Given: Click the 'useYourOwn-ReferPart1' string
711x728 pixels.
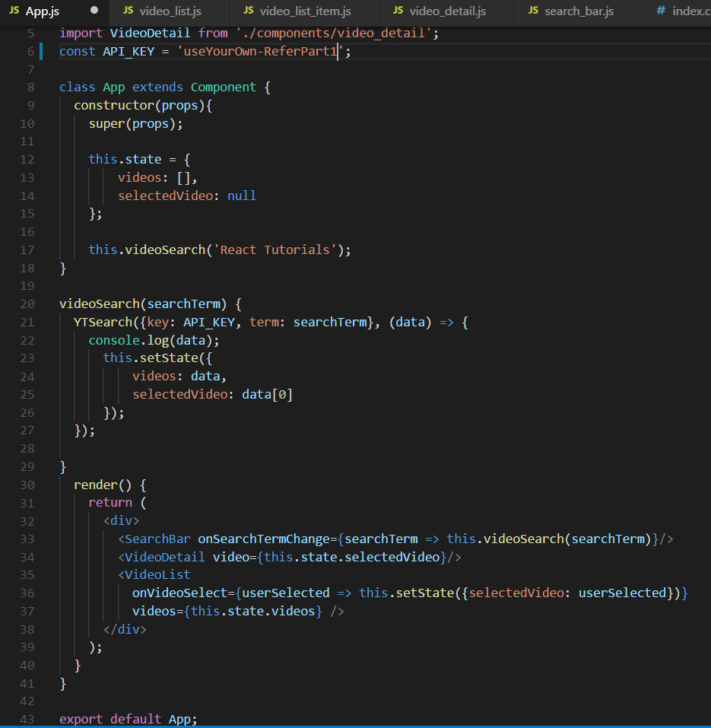Looking at the screenshot, I should click(x=260, y=51).
